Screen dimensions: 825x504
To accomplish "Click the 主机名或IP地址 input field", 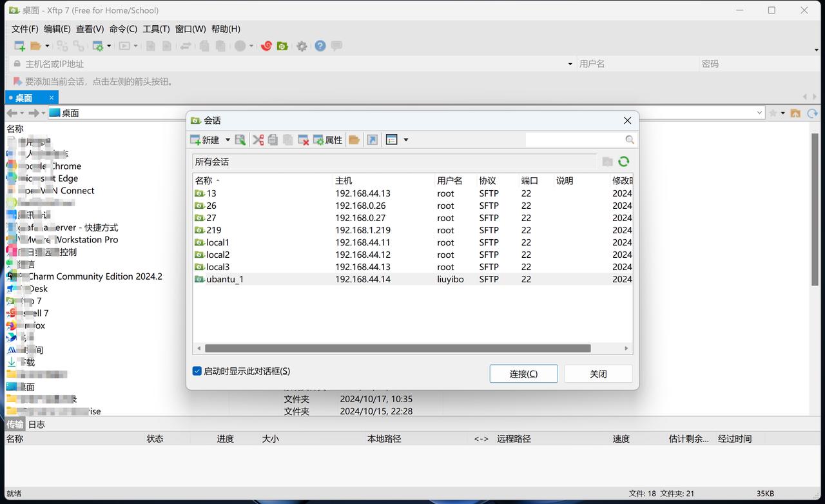I will 294,64.
